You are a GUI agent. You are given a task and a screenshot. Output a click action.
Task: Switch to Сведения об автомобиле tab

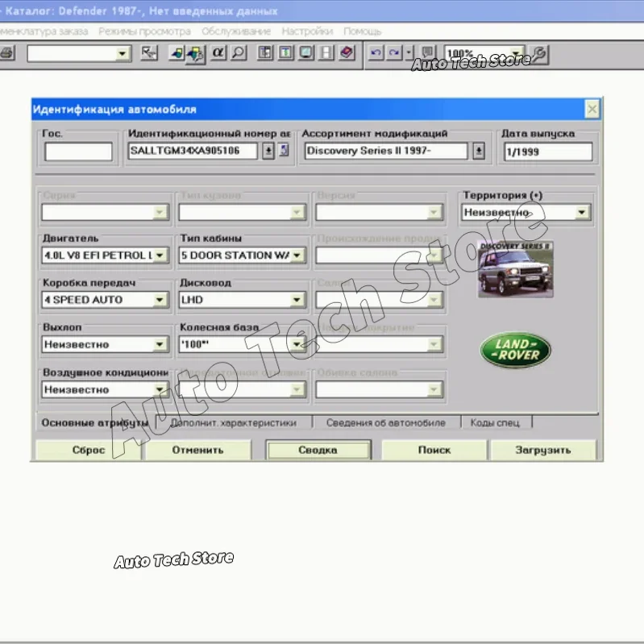(x=386, y=422)
